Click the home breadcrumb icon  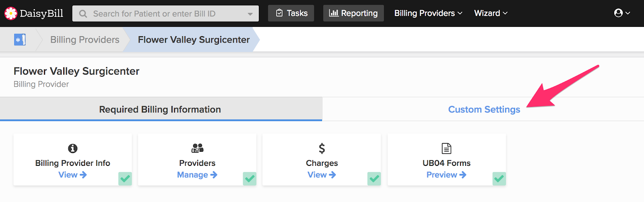pyautogui.click(x=20, y=40)
